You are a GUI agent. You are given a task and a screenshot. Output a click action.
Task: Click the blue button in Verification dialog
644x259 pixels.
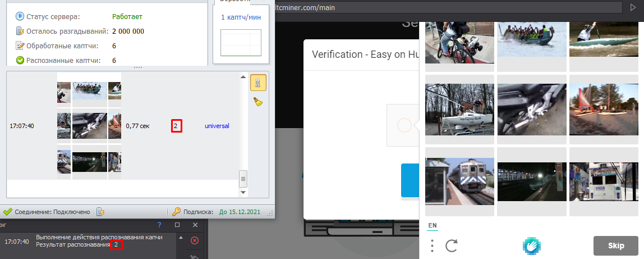coord(410,180)
